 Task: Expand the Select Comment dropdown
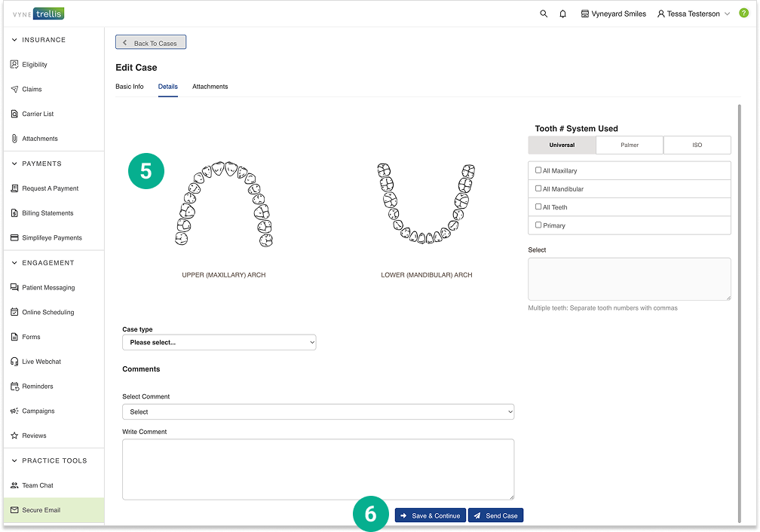317,412
